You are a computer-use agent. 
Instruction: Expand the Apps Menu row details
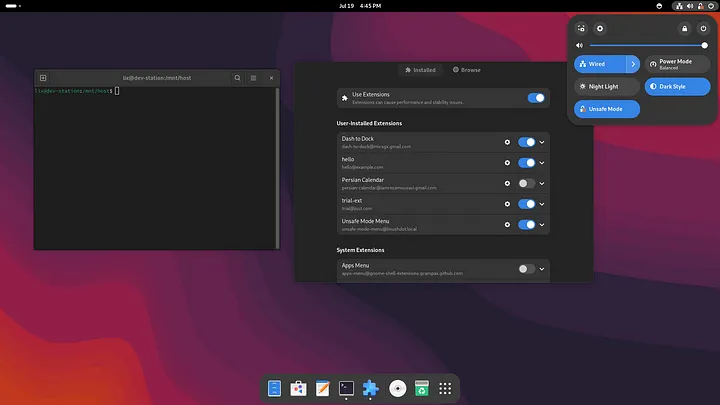(x=542, y=269)
